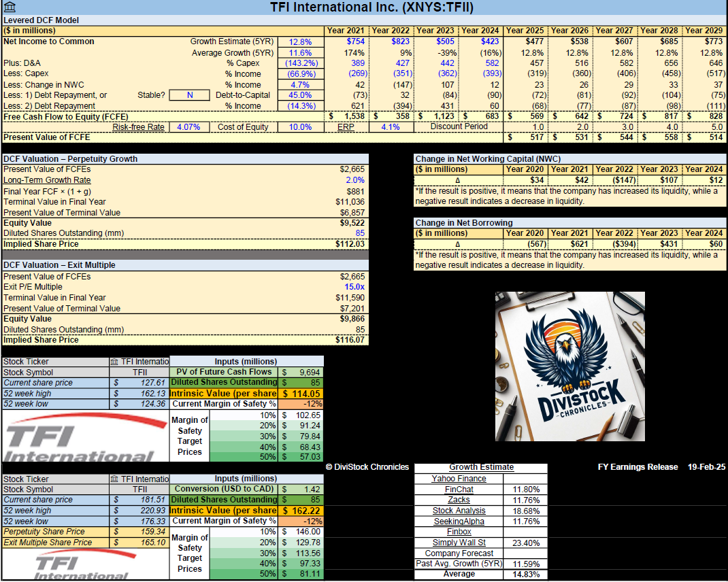This screenshot has width=728, height=582.
Task: Select the risk-free rate value 4.07%
Action: 189,127
